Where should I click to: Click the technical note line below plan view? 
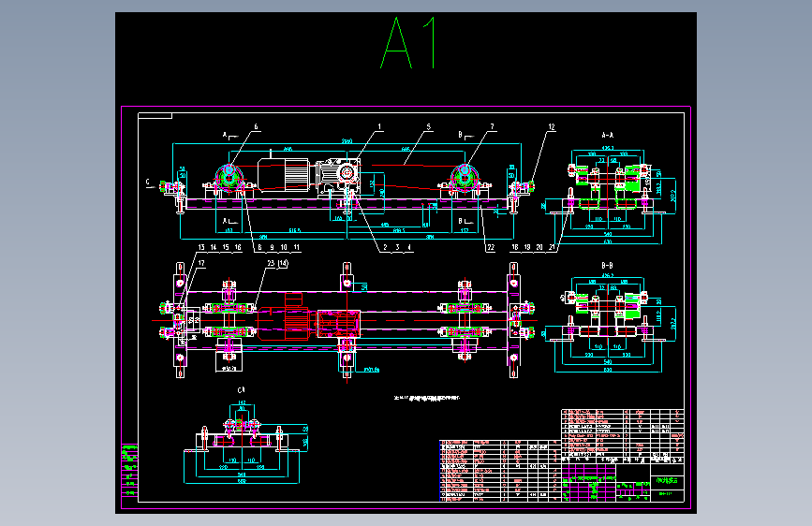(x=427, y=398)
